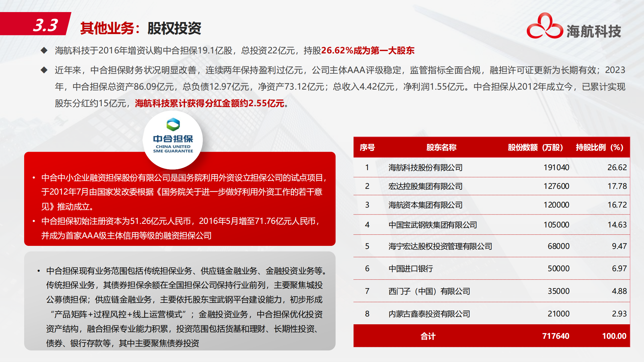Click the total share count 717640

click(556, 336)
